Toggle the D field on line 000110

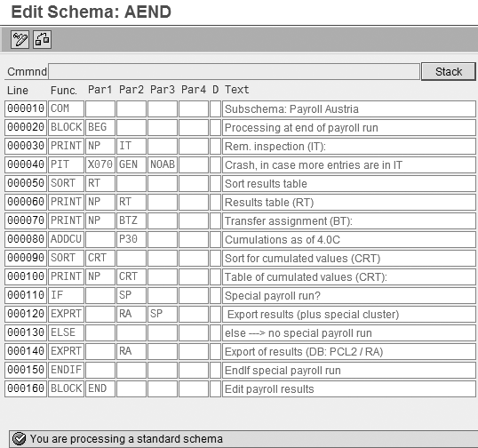click(x=215, y=295)
